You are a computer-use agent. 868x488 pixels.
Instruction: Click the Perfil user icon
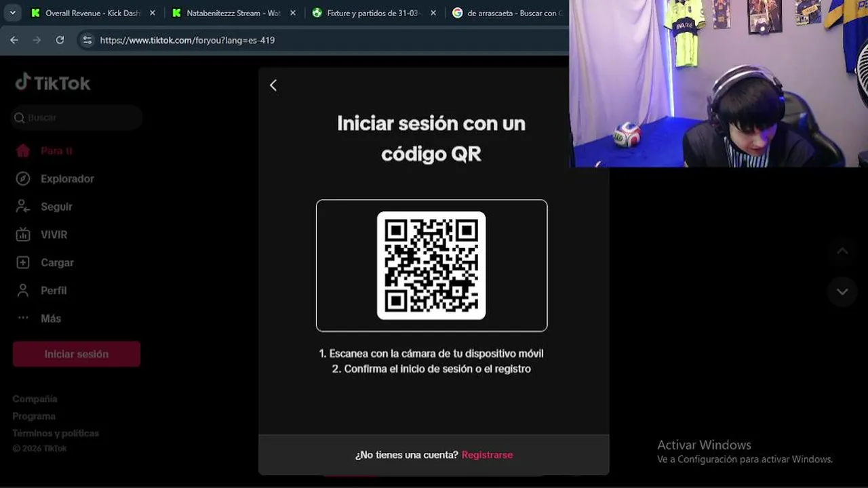pyautogui.click(x=23, y=290)
